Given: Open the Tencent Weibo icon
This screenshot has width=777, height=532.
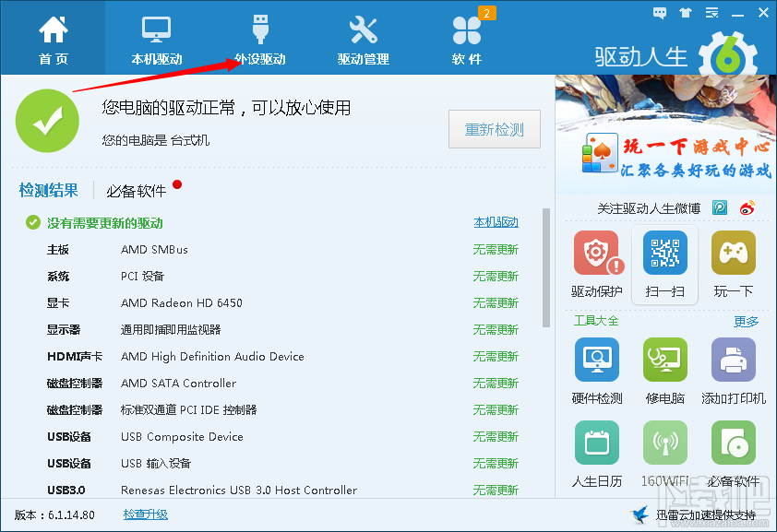Looking at the screenshot, I should point(720,207).
